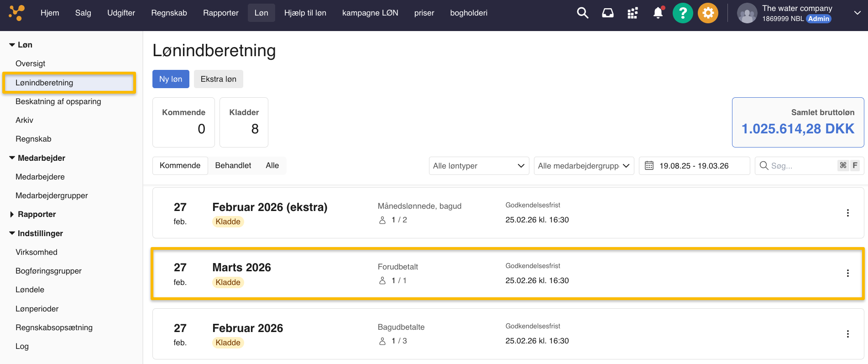Open the notifications bell
The image size is (868, 364).
pos(658,13)
